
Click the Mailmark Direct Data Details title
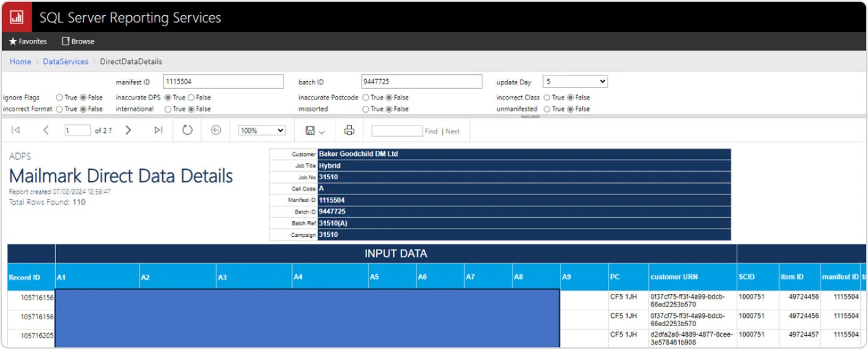pos(121,176)
